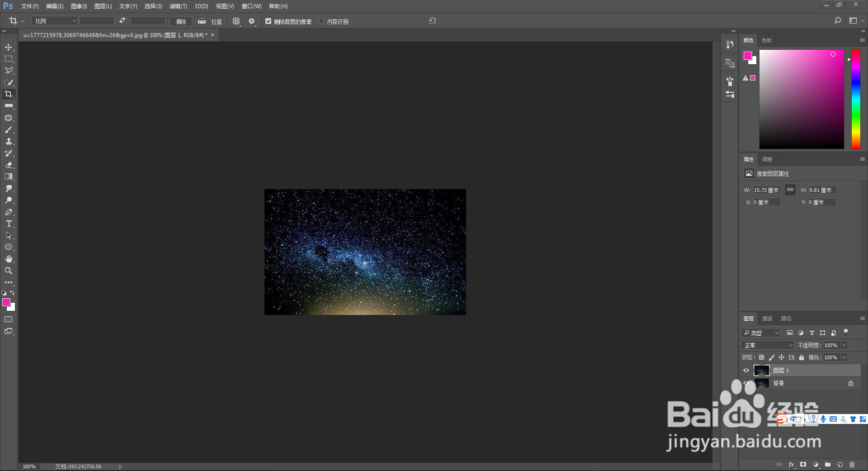
Task: Select the Dodge tool
Action: (x=9, y=200)
